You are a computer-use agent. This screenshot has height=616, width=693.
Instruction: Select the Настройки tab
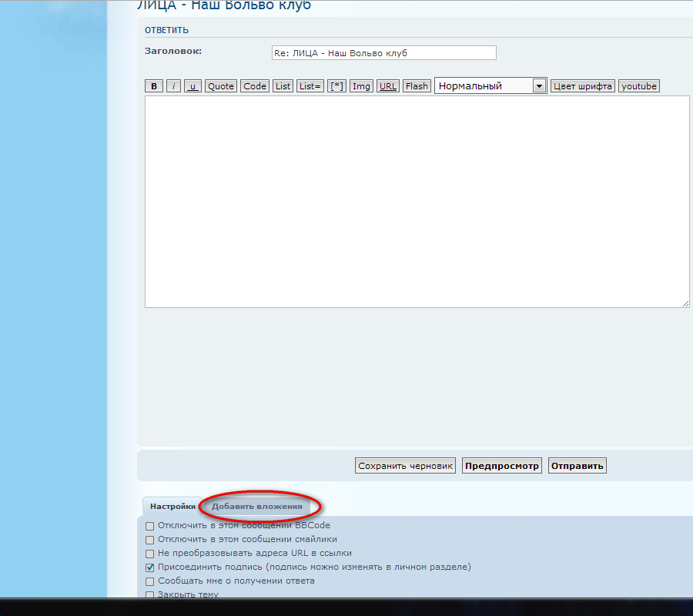pyautogui.click(x=172, y=507)
